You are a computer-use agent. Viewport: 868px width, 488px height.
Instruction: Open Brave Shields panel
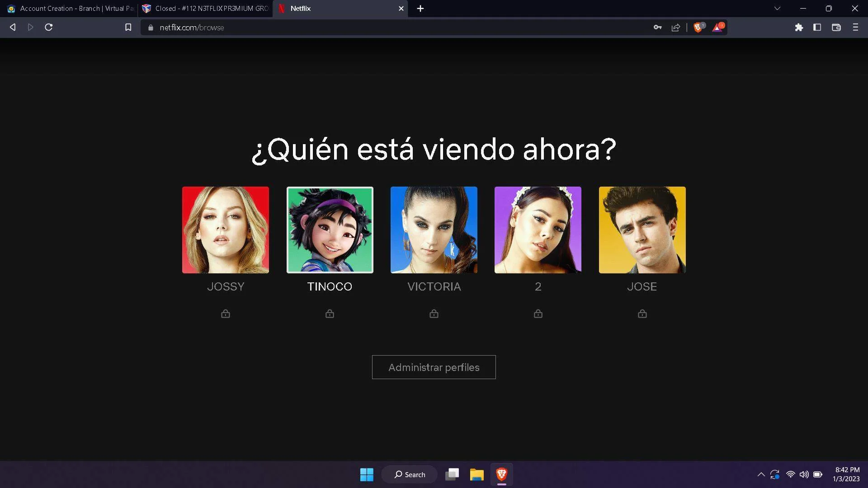click(699, 28)
